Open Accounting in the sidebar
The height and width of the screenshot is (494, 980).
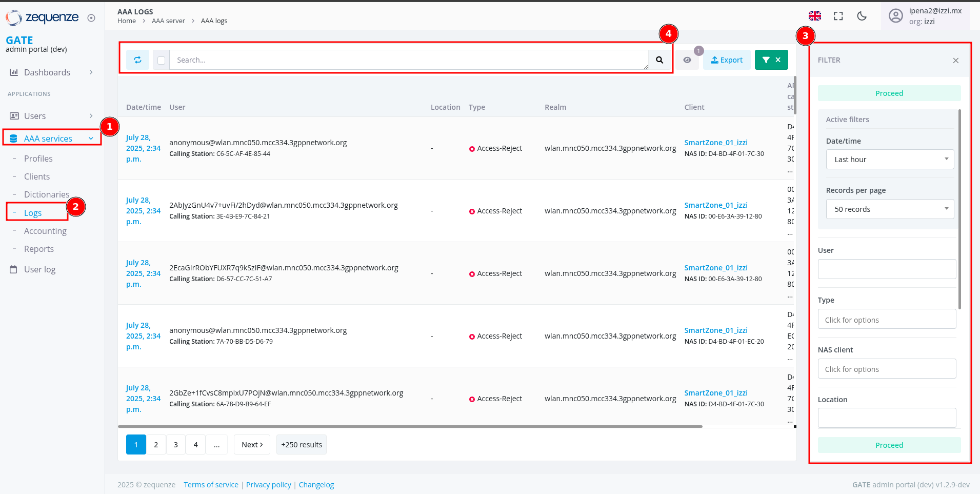coord(45,231)
